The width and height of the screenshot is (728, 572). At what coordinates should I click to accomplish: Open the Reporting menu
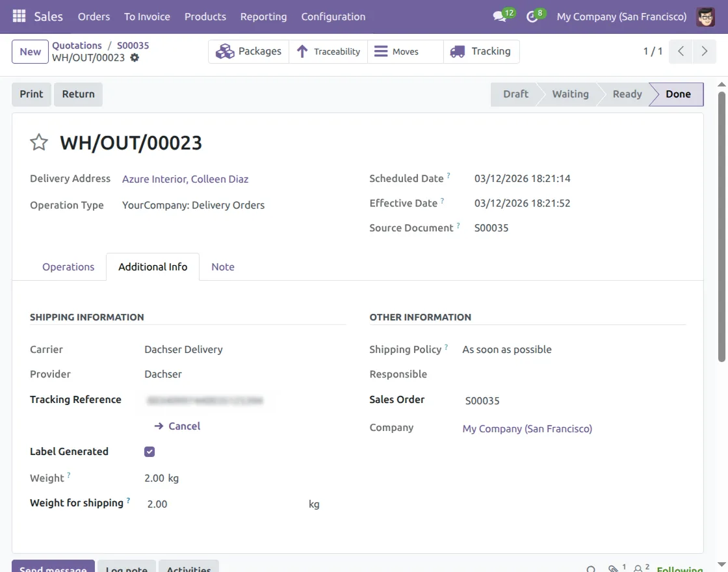[x=263, y=16]
